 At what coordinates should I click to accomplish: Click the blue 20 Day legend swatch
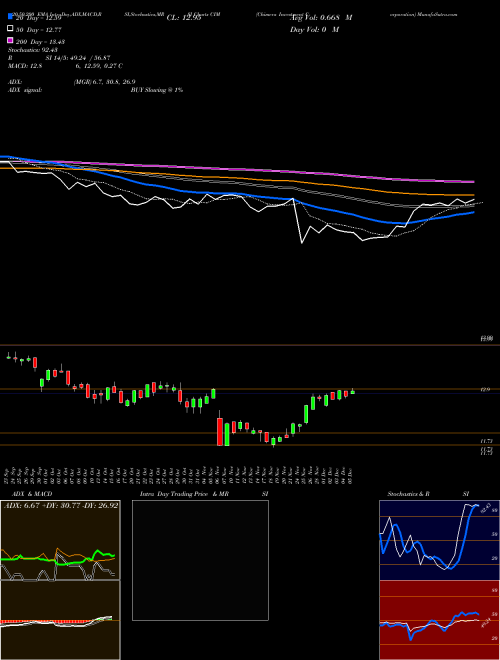10,17
